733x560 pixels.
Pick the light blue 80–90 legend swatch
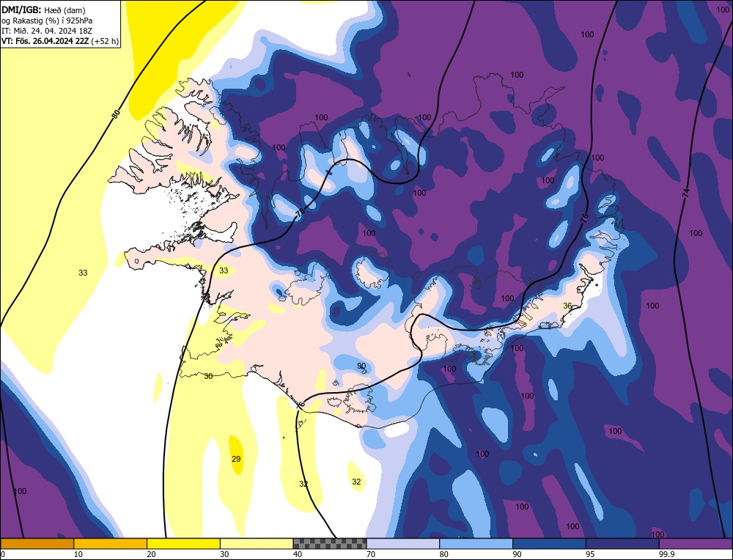(476, 543)
